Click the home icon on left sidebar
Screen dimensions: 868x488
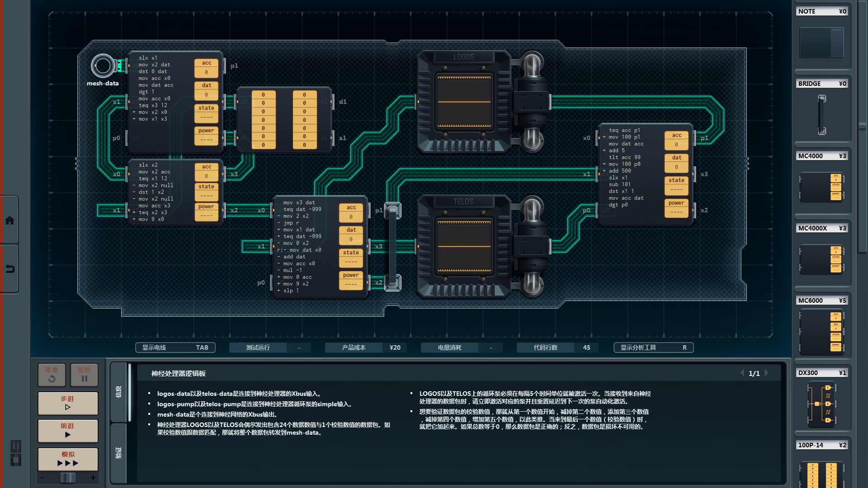[x=9, y=221]
